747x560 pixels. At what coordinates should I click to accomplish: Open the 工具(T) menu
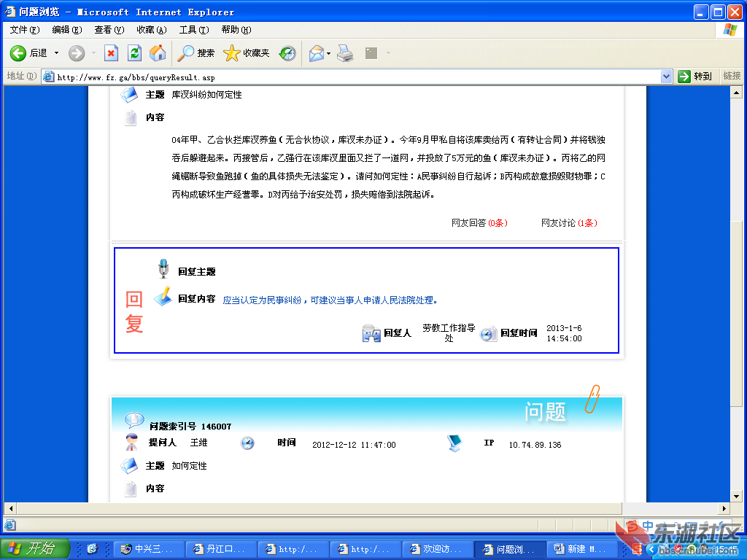(x=194, y=29)
